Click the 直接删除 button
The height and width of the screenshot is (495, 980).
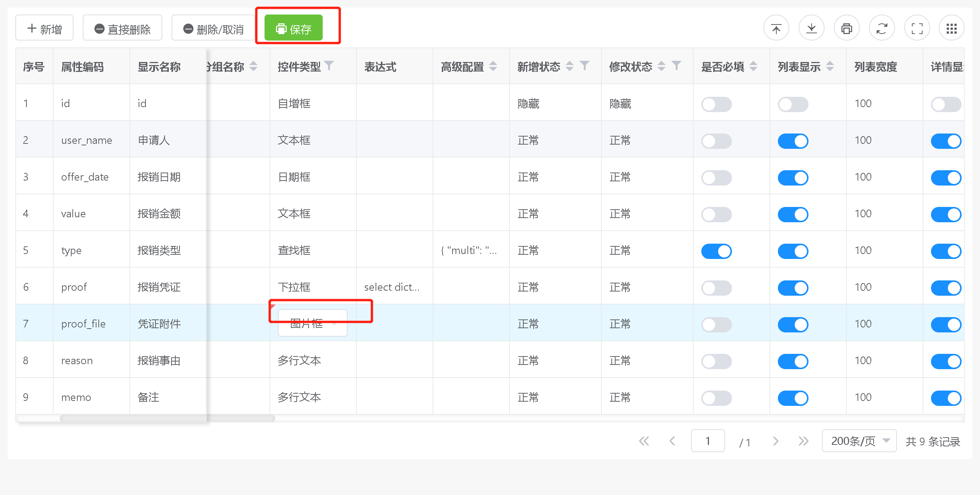pos(122,28)
